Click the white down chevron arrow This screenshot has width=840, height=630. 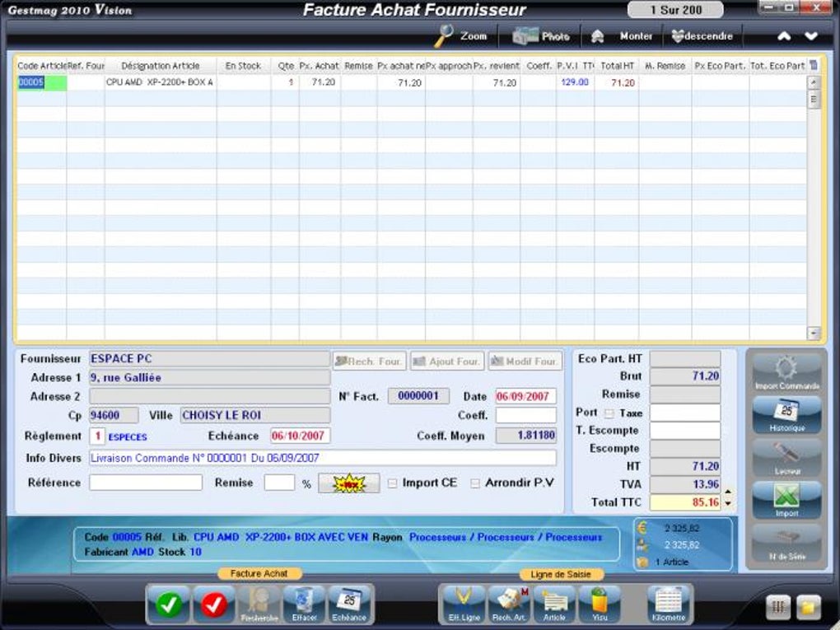pos(811,36)
